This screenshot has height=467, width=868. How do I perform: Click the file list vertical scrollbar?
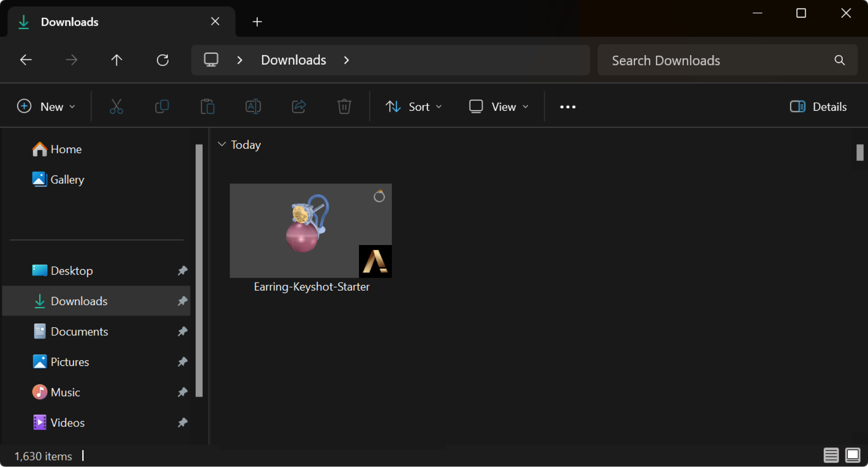point(860,152)
